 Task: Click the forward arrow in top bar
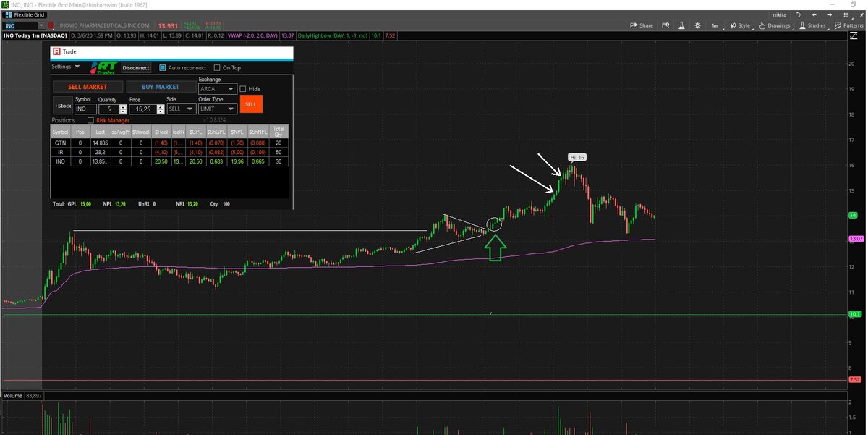coord(829,14)
